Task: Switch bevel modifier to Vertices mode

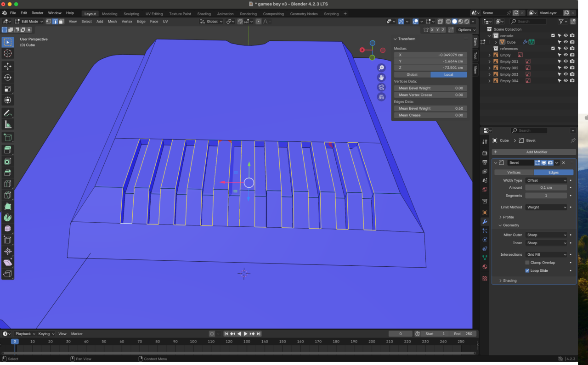Action: (514, 172)
